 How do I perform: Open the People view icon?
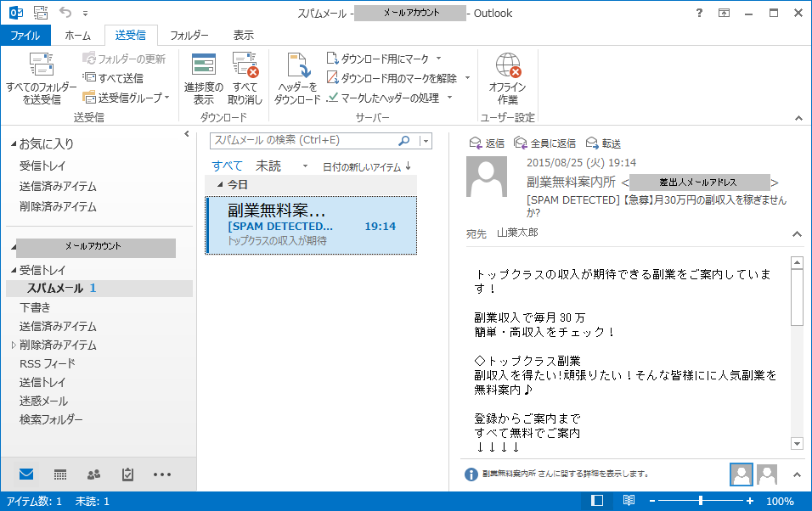(93, 474)
